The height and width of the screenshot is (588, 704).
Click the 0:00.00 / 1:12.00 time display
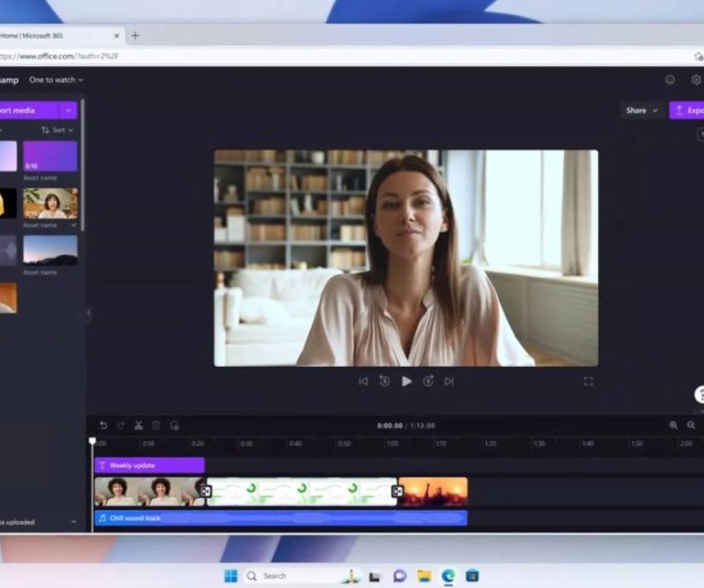click(406, 425)
